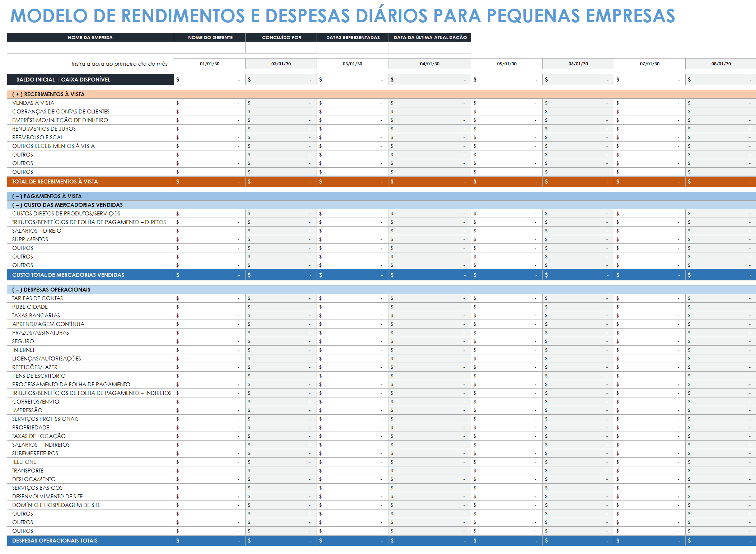Select the 08/01/30 date cell
Image resolution: width=756 pixels, height=554 pixels.
tap(721, 64)
